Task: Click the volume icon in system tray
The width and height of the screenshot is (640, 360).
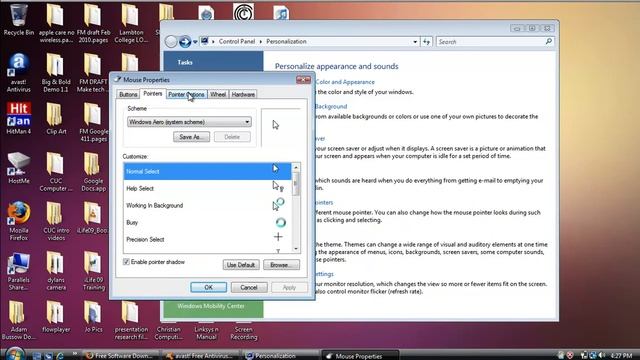Action: pos(602,356)
